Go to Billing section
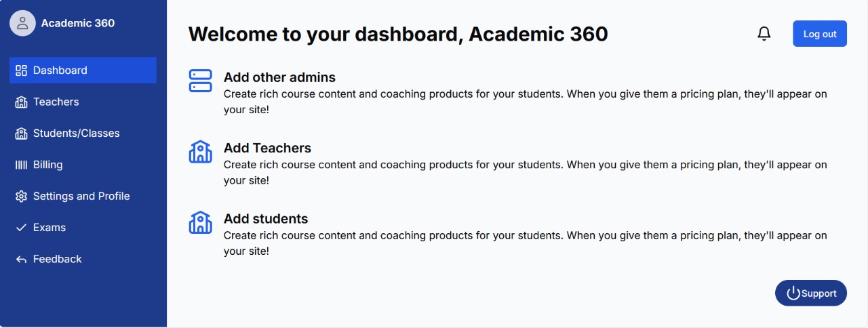 click(x=47, y=165)
